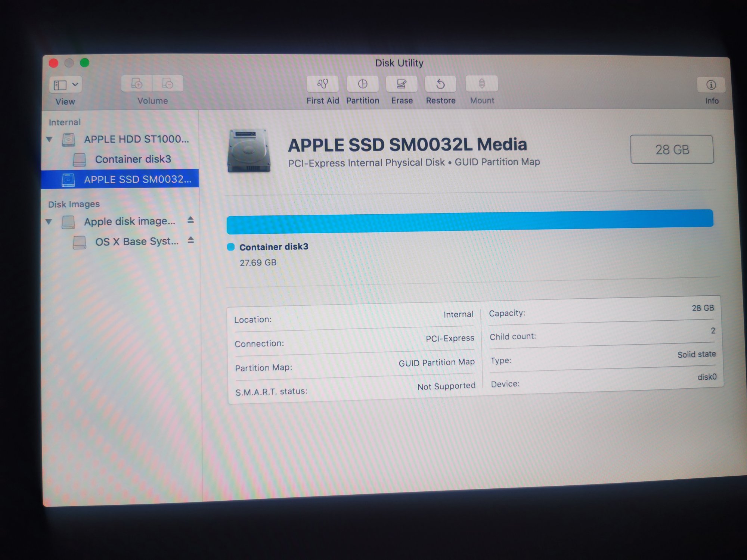Viewport: 747px width, 560px height.
Task: Select the Restore toolbar icon
Action: (440, 84)
